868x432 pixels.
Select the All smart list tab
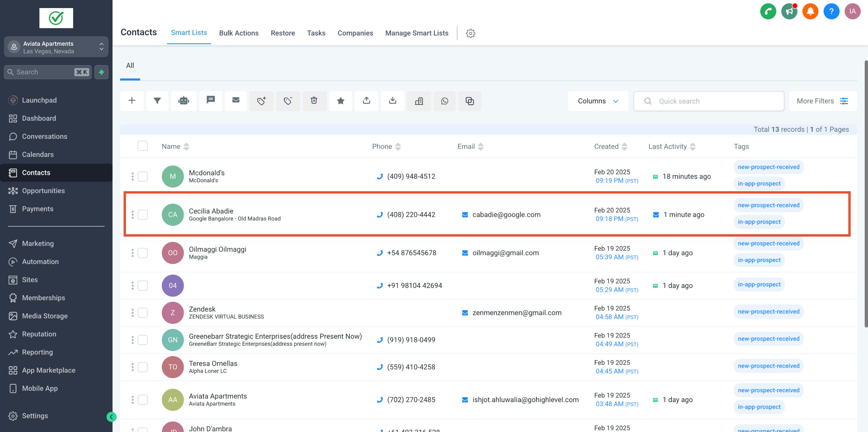[x=130, y=65]
